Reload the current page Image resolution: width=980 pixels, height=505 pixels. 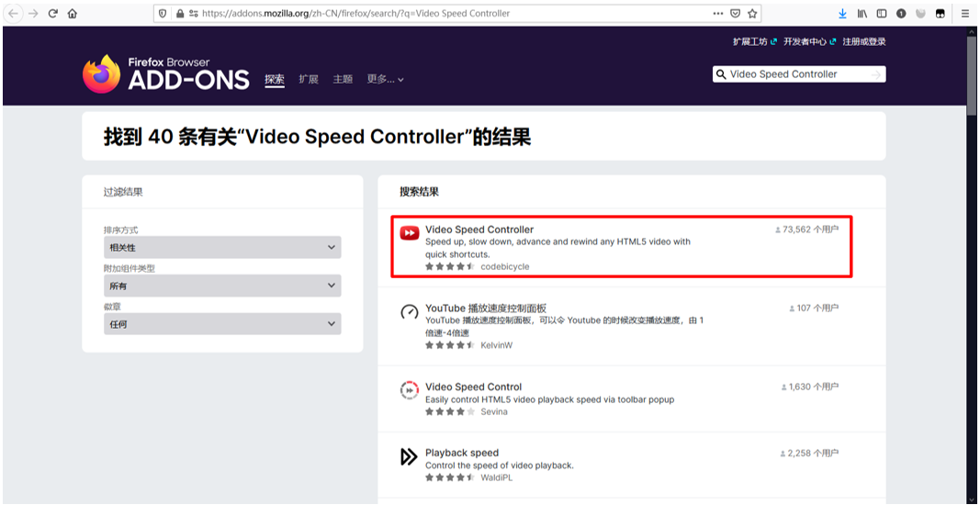coord(54,13)
